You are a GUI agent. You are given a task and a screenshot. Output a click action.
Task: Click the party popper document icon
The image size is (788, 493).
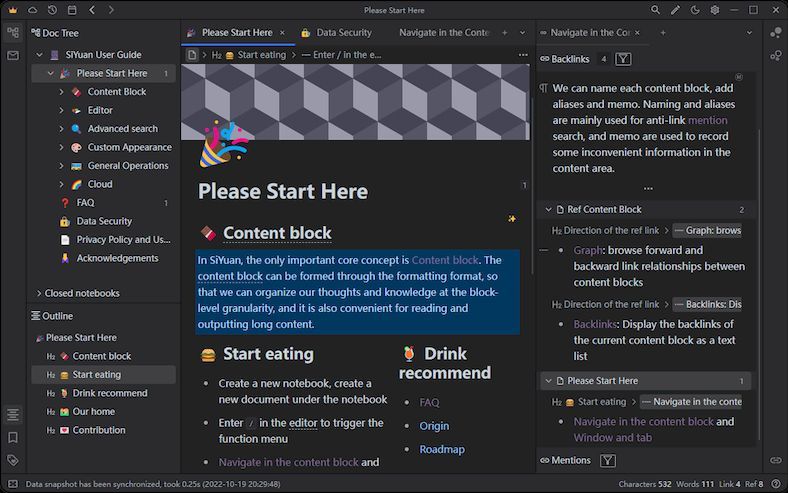[223, 144]
